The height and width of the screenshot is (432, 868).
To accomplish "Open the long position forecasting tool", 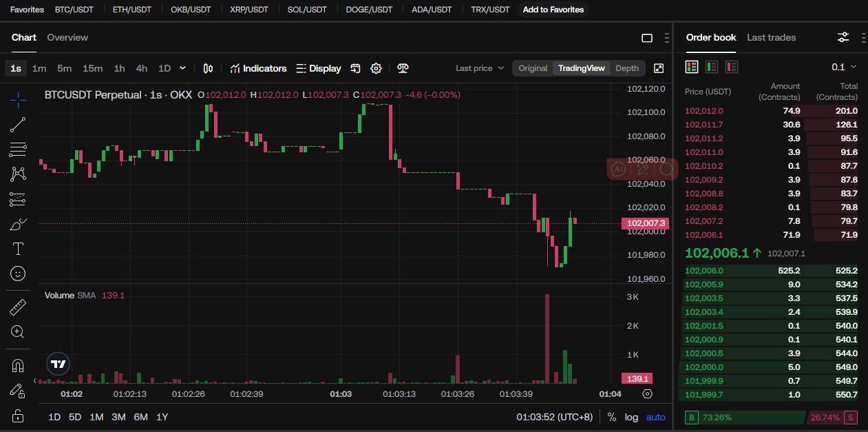I will (19, 200).
